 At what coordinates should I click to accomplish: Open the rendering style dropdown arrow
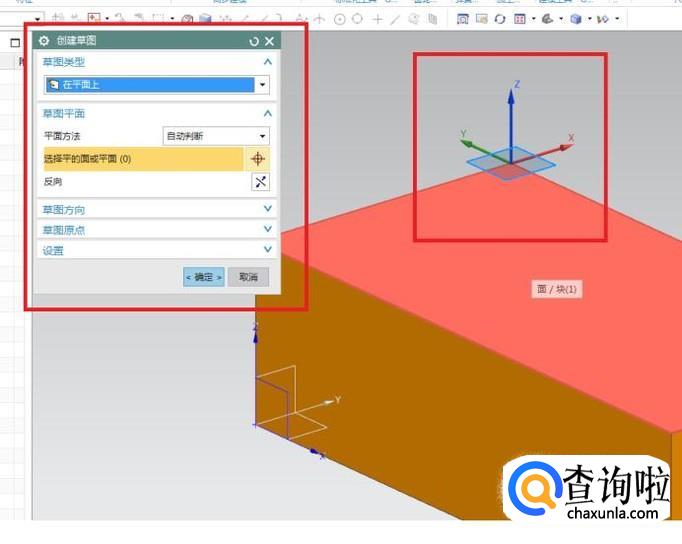[x=590, y=19]
